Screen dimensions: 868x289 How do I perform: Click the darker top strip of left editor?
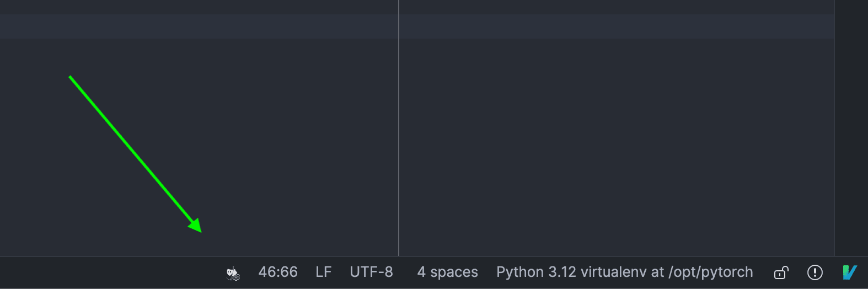(199, 7)
